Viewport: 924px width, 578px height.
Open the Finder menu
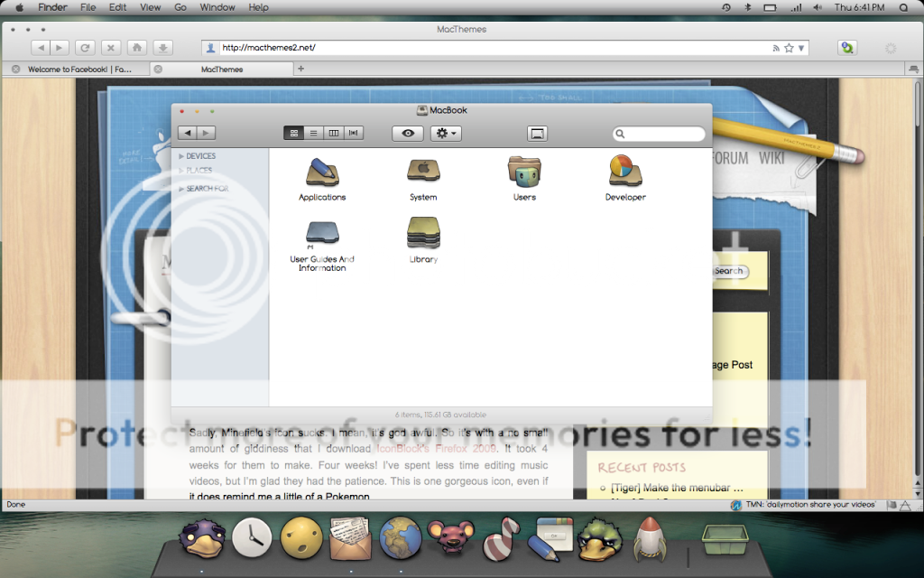[x=52, y=7]
